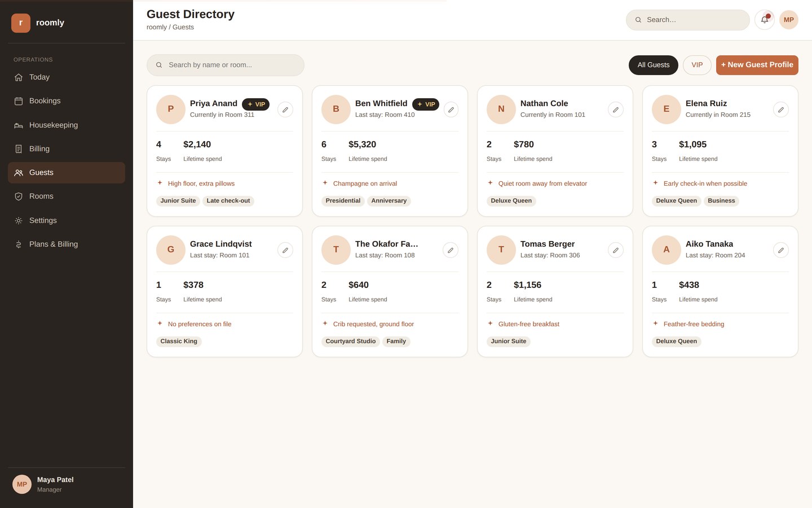
Task: Edit Priya Anand's profile
Action: (285, 110)
